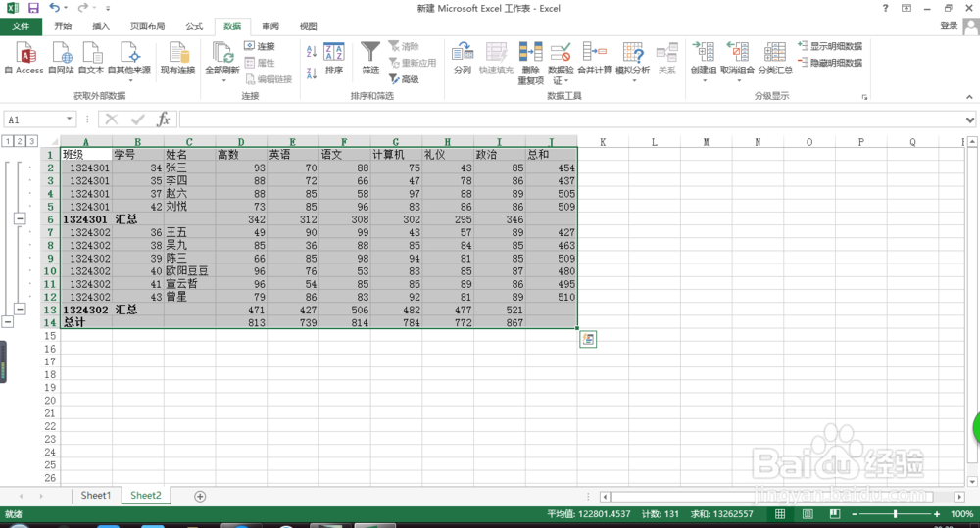Open the Quick Analysis button below table

(587, 339)
